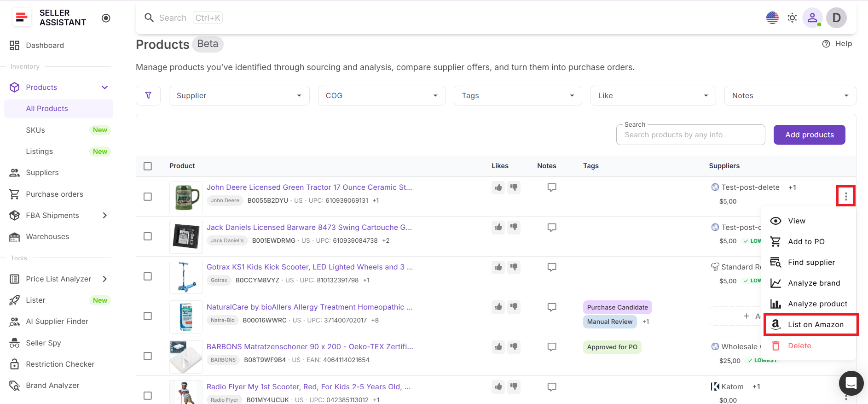The width and height of the screenshot is (868, 404).
Task: Open notes for Radio Flyer scooter
Action: click(x=552, y=387)
